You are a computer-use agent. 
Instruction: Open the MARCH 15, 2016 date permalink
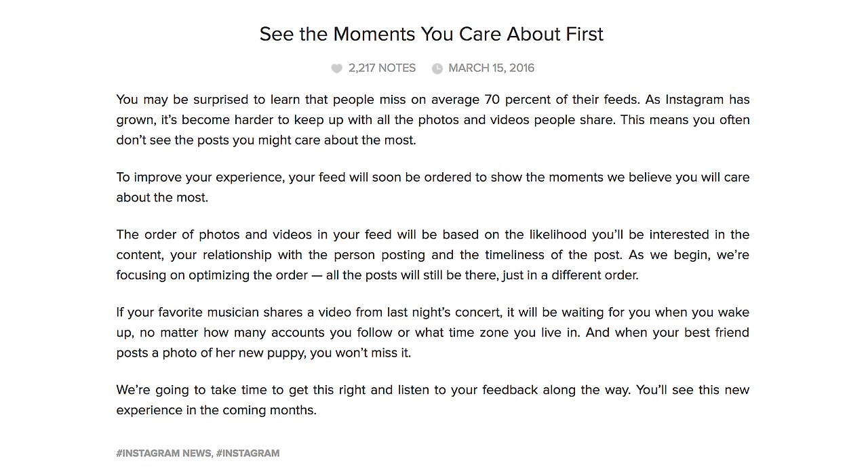[492, 68]
